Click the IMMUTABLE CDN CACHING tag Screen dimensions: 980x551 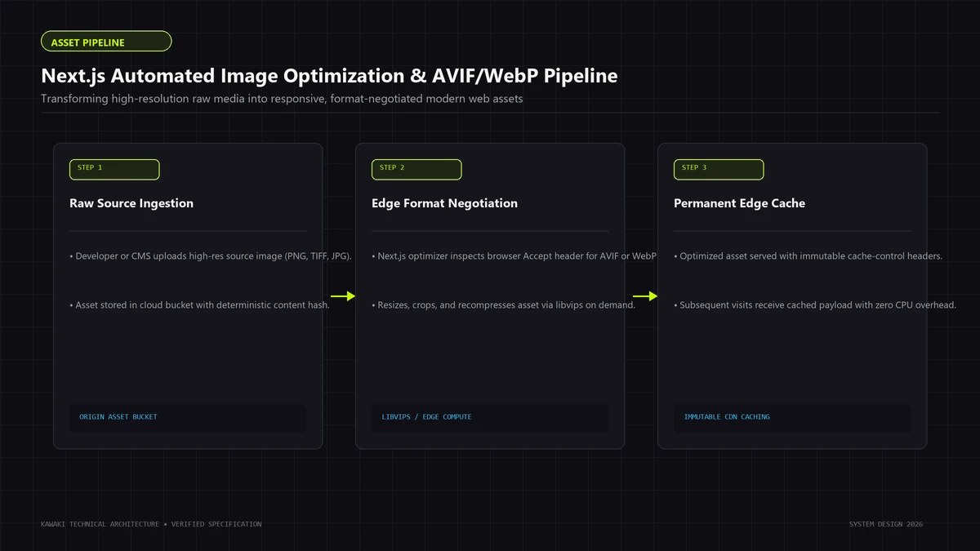pos(792,418)
